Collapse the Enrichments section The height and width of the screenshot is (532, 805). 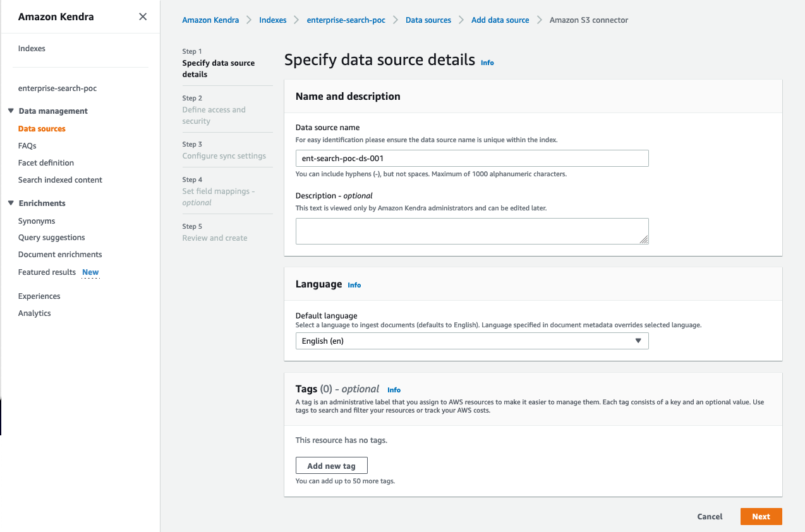click(11, 203)
